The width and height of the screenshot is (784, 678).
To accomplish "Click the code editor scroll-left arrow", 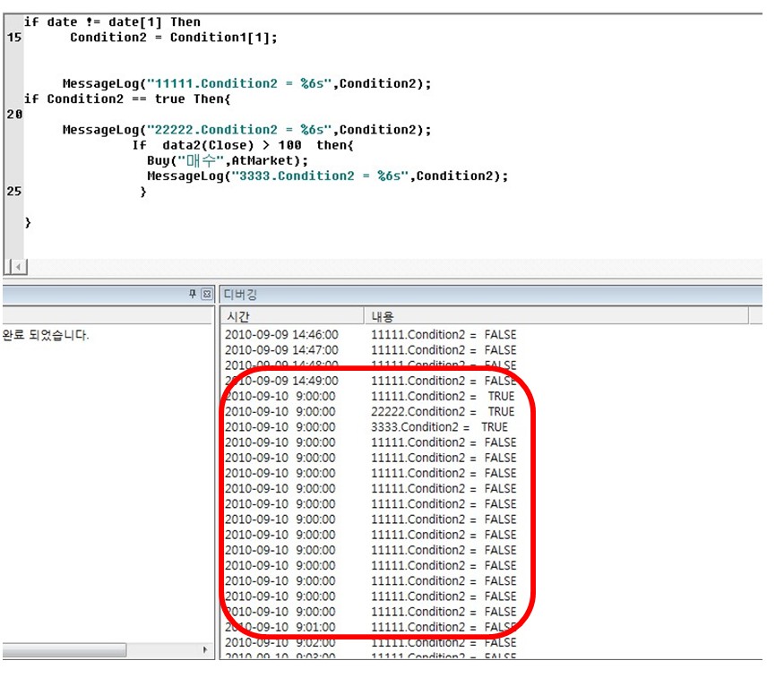I will coord(18,267).
